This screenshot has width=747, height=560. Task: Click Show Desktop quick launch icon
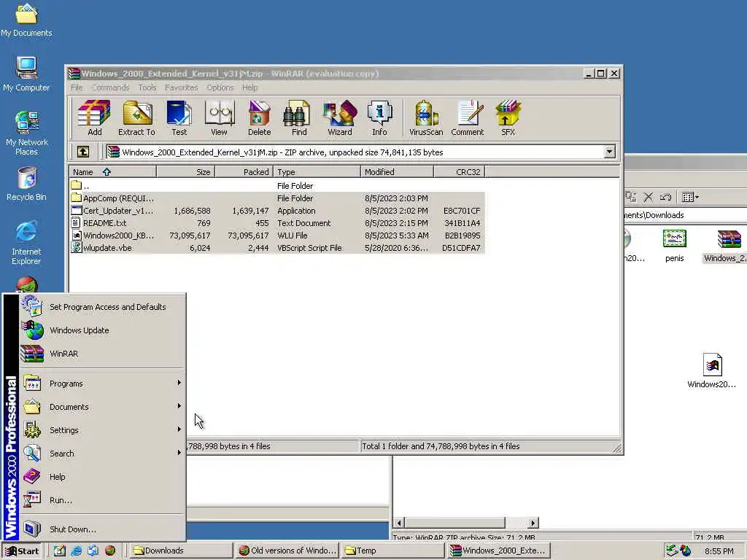[60, 551]
